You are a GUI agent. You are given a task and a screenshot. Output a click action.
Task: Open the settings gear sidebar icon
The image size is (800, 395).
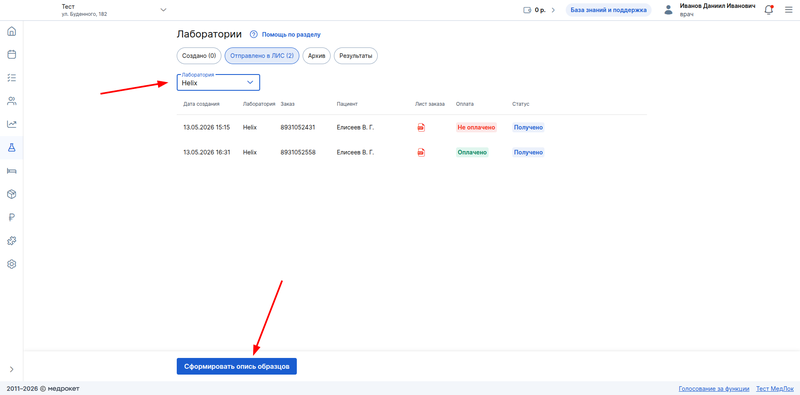click(11, 264)
